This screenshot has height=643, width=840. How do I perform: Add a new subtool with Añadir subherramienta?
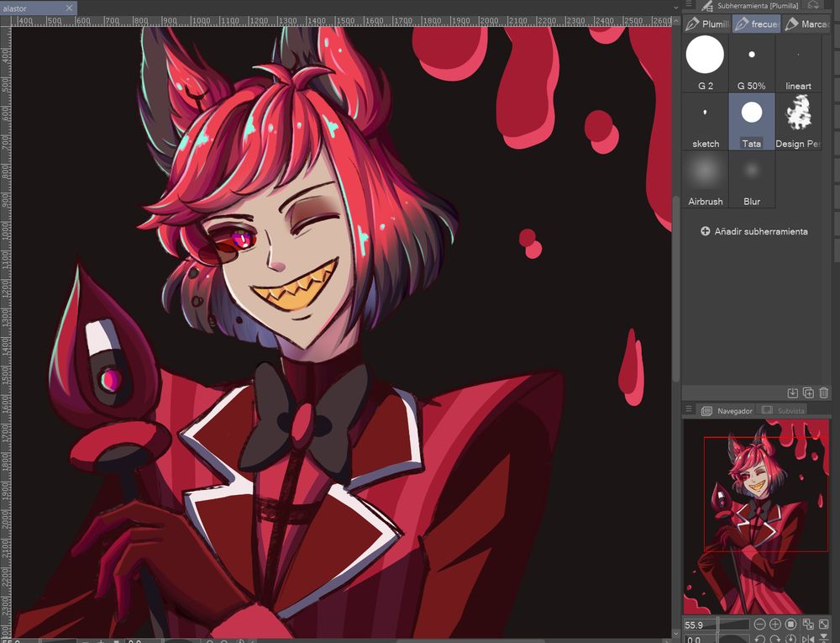pos(754,231)
